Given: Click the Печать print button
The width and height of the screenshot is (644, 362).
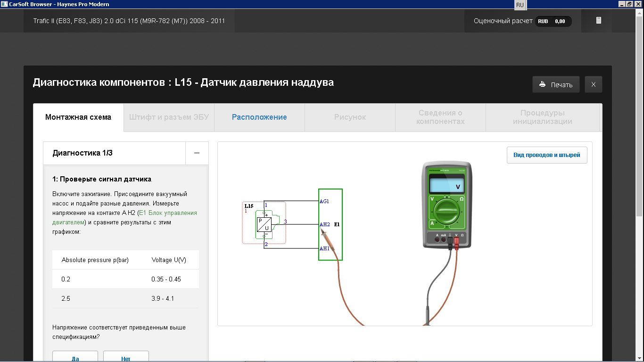Looking at the screenshot, I should (x=556, y=84).
